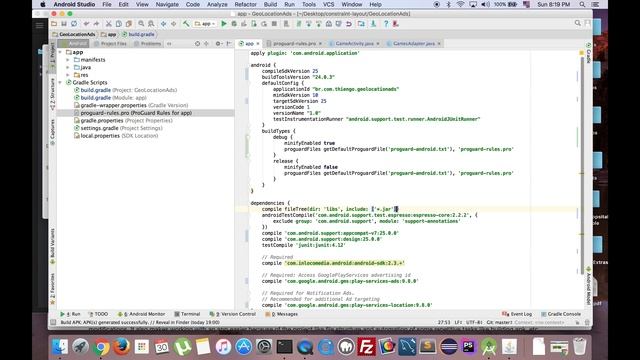Open the UTF-8 encoding selector
Image resolution: width=640 pixels, height=360 pixels.
(x=475, y=322)
